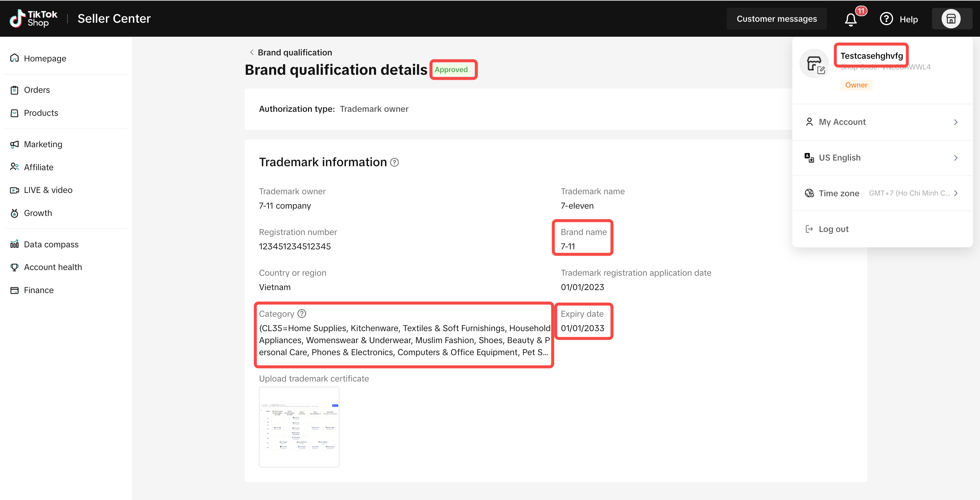Go to the Orders menu

click(37, 90)
